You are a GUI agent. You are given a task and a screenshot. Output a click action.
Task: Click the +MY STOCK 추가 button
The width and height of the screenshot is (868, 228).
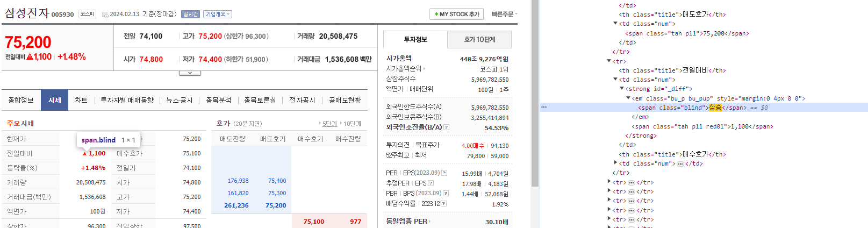(x=456, y=14)
